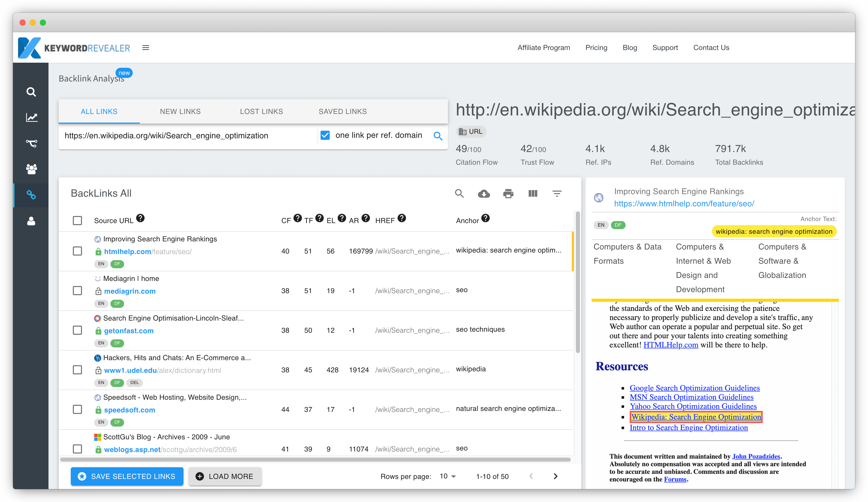Check the getonfast.com row checkbox
Viewport: 868px width, 502px height.
(x=77, y=330)
